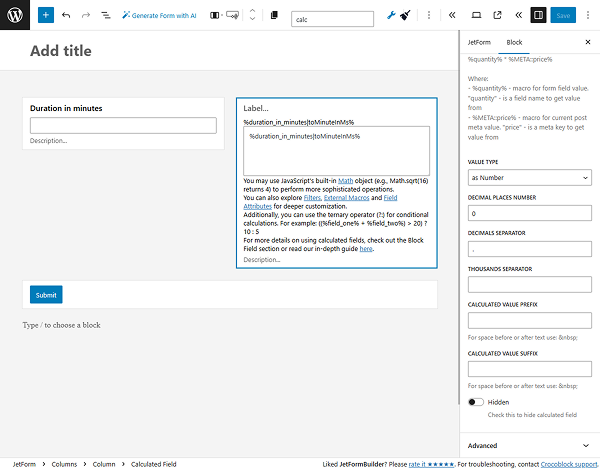Select the Block tab in the sidebar

pos(514,43)
